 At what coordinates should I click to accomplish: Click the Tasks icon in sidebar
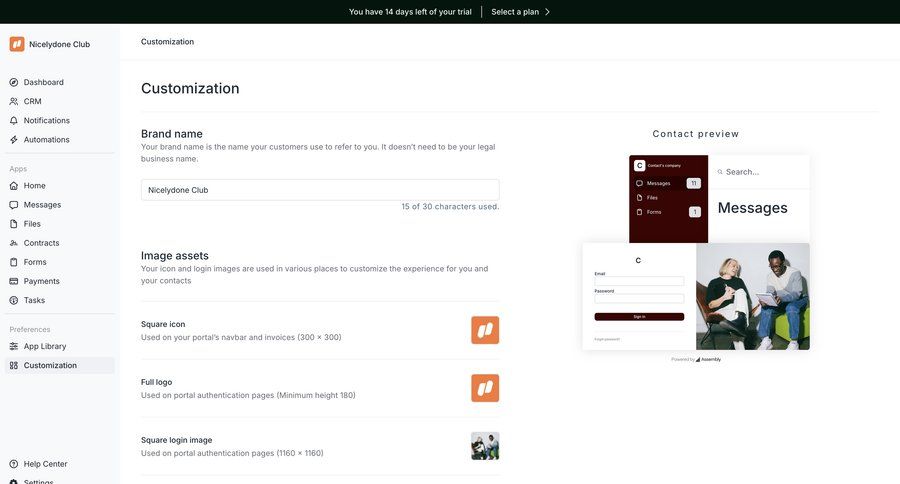pos(14,300)
